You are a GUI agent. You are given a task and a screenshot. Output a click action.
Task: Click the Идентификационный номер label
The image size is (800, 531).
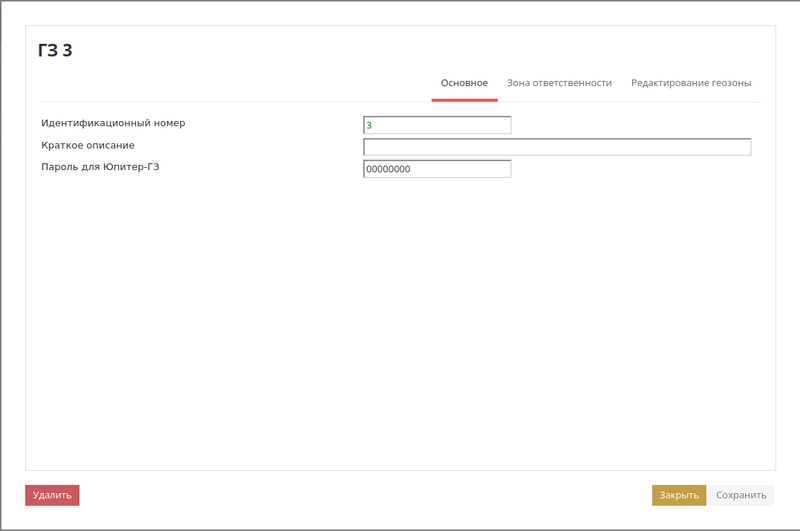click(113, 124)
